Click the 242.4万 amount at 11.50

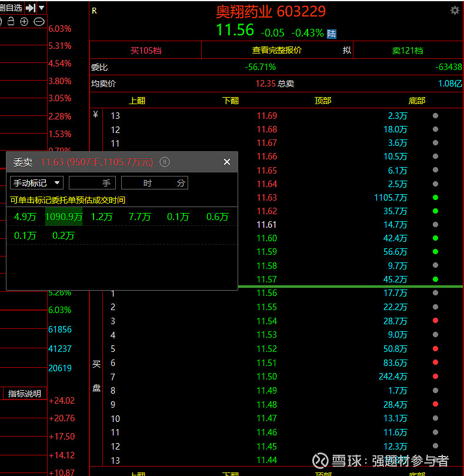393,377
